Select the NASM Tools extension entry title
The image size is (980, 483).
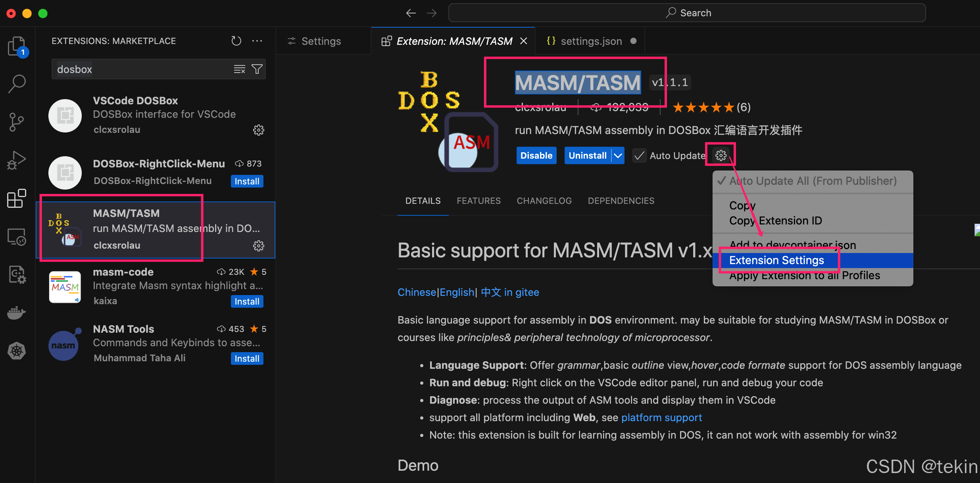(123, 329)
